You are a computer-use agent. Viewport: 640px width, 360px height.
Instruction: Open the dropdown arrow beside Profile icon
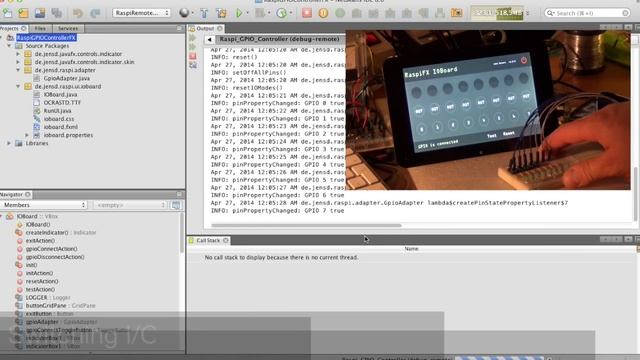[291, 13]
